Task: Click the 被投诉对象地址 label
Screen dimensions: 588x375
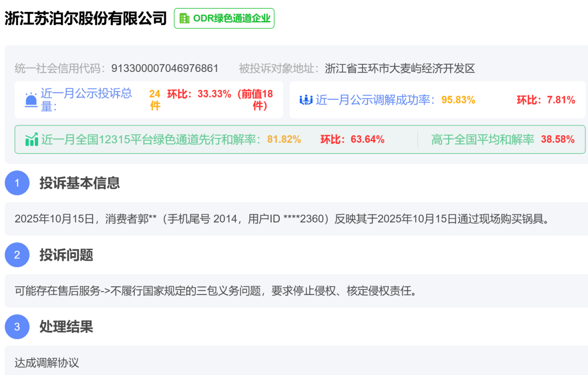Action: [x=279, y=68]
